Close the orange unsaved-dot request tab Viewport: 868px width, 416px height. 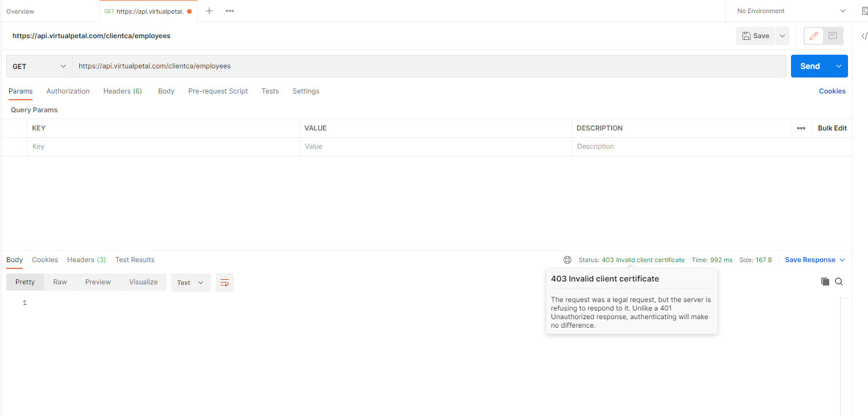(x=189, y=11)
